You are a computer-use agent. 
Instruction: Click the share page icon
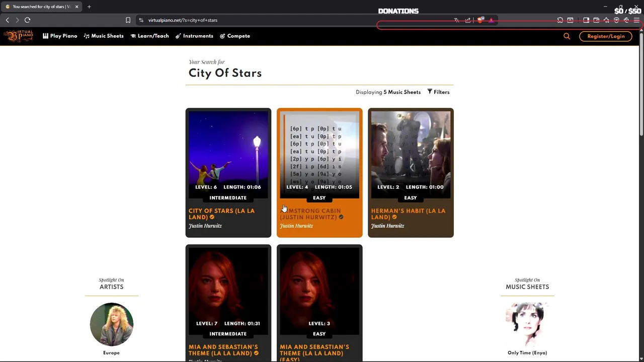(468, 20)
